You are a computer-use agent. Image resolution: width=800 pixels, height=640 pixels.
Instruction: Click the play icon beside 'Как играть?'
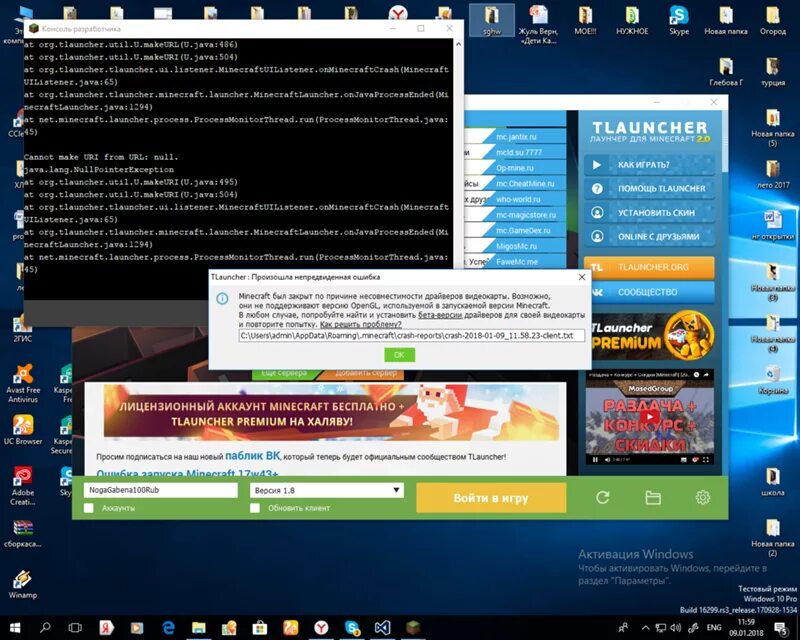(597, 165)
